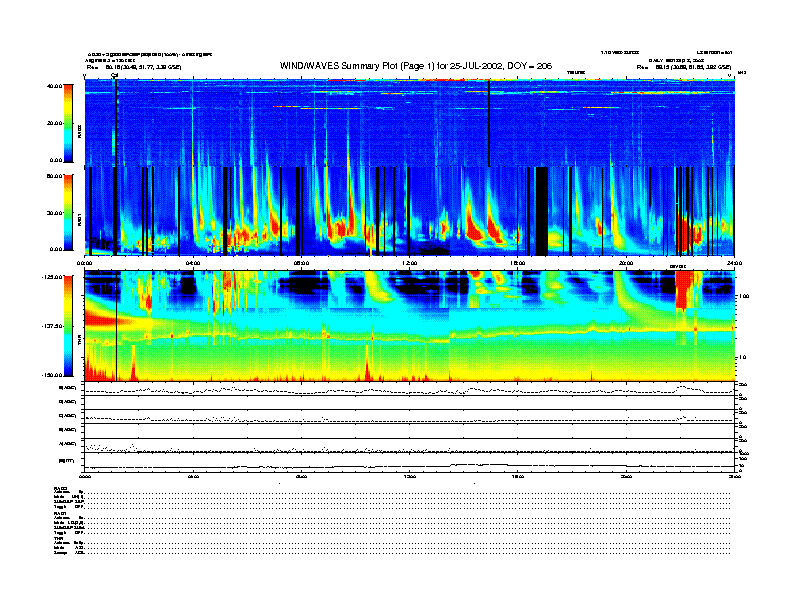Click 00:00 tick label below RAD1 spectrogram
Image resolution: width=792 pixels, height=612 pixels.
coord(84,263)
